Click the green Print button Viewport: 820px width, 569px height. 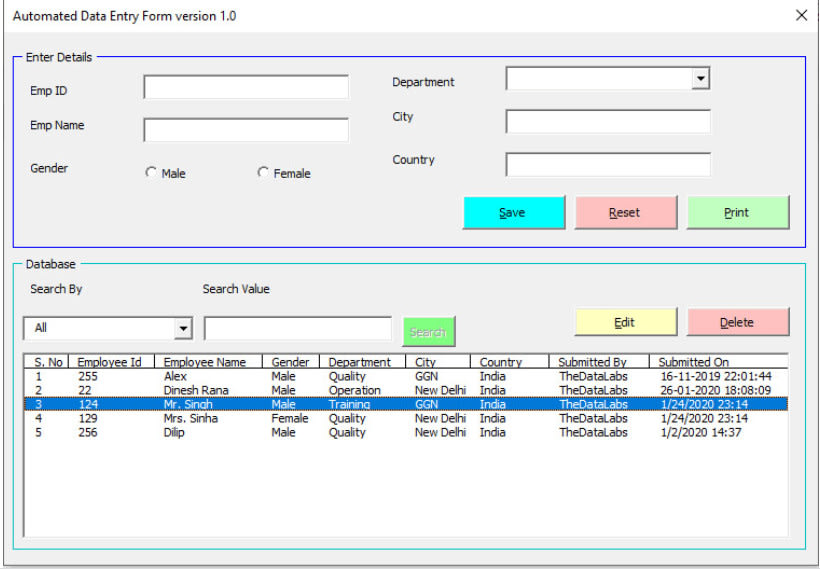(x=738, y=212)
